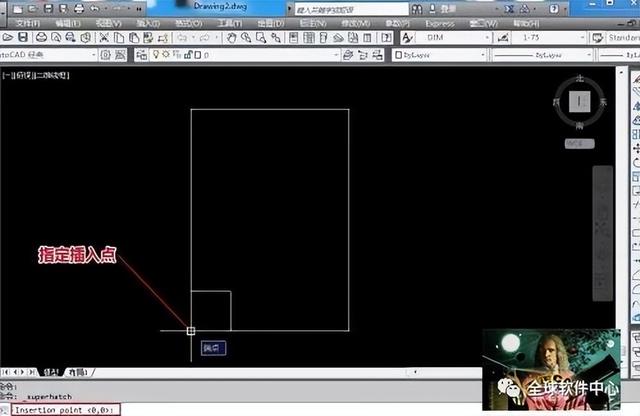Select the Zoom Window tool
This screenshot has height=416, width=640.
tap(261, 38)
